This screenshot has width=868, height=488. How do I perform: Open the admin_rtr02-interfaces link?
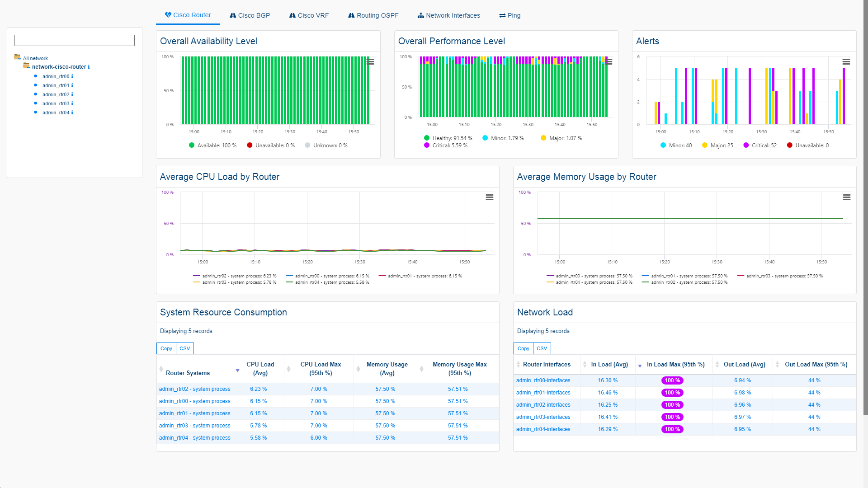[x=543, y=405]
